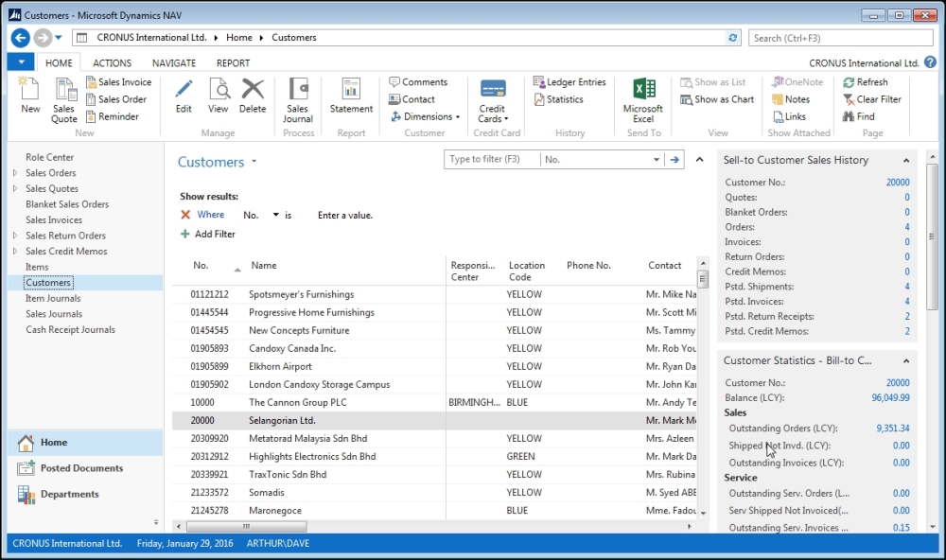Open the Sales Journal
The image size is (946, 560).
pyautogui.click(x=298, y=100)
